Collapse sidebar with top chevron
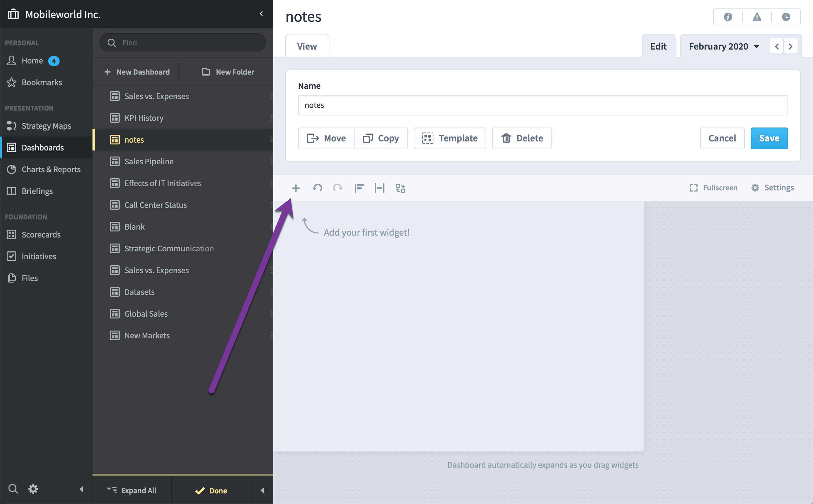 point(261,14)
